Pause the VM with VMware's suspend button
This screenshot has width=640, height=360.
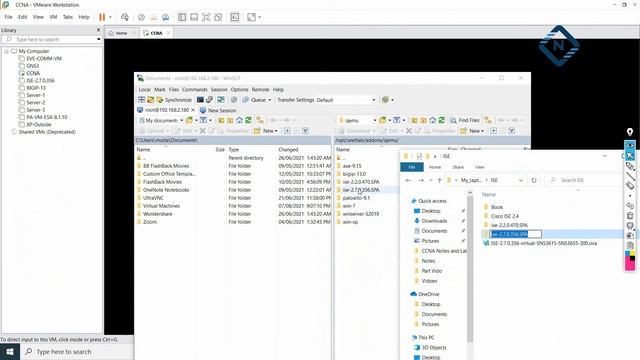pos(102,17)
